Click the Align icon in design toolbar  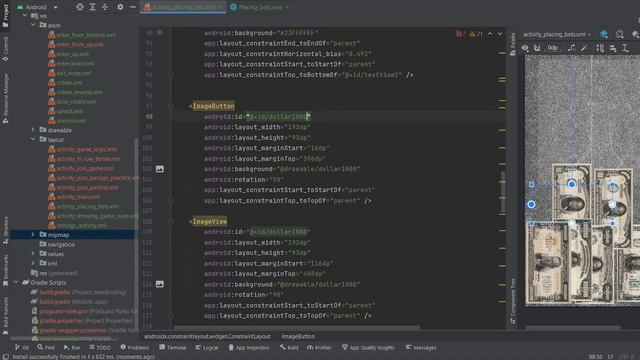613,48
